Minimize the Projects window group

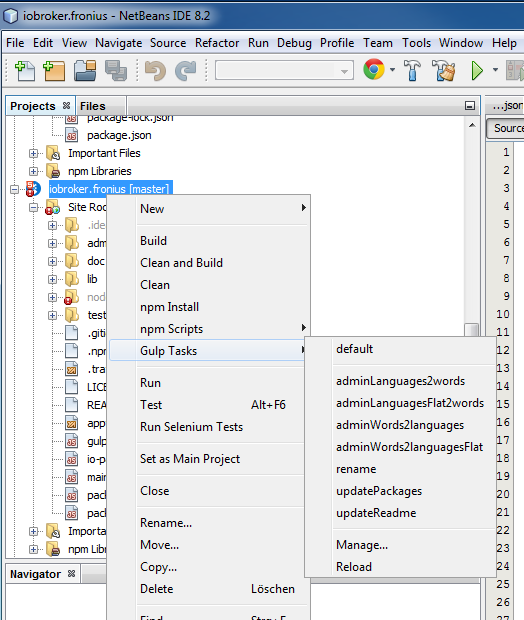pyautogui.click(x=469, y=106)
